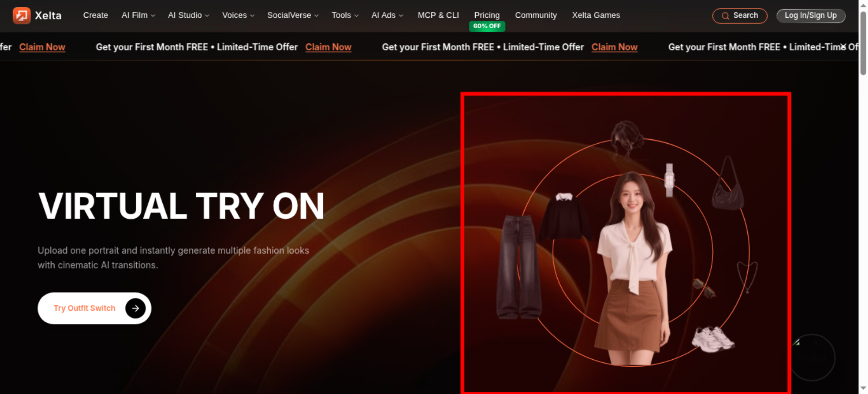Viewport: 868px width, 394px height.
Task: Click the 60% OFF badge
Action: tap(487, 26)
